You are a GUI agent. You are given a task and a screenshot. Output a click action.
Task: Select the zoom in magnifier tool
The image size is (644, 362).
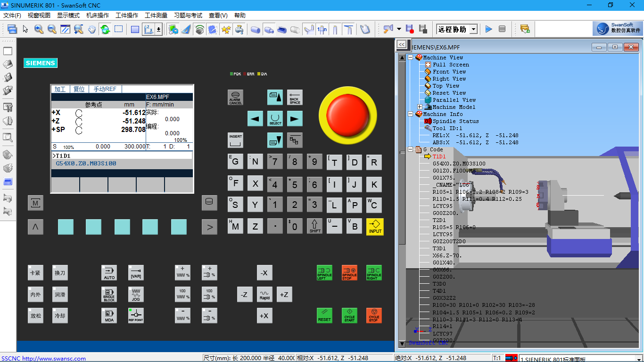pos(39,29)
